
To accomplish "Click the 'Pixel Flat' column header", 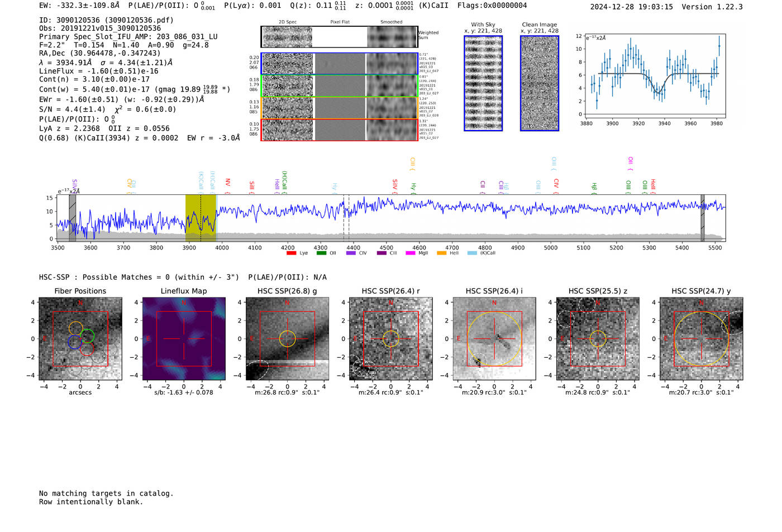I will 340,22.
